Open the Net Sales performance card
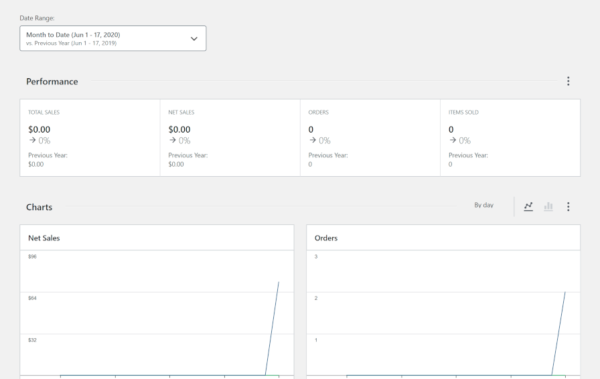This screenshot has height=379, width=600. [x=230, y=138]
